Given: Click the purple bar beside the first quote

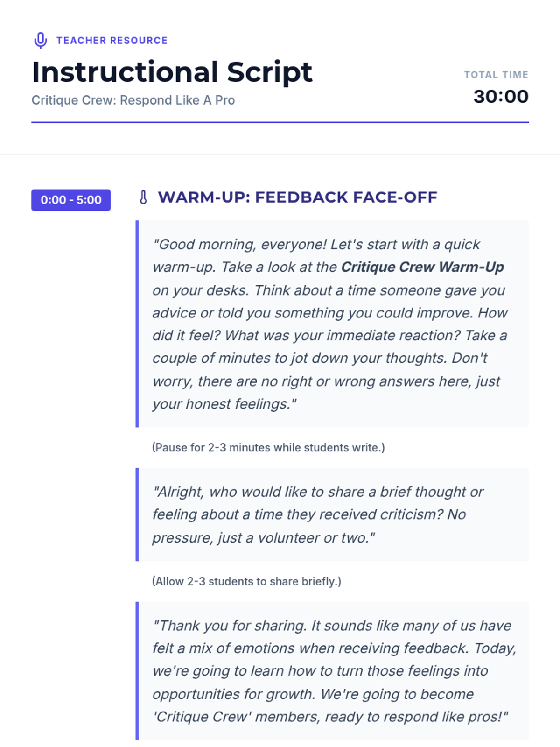Looking at the screenshot, I should point(137,324).
